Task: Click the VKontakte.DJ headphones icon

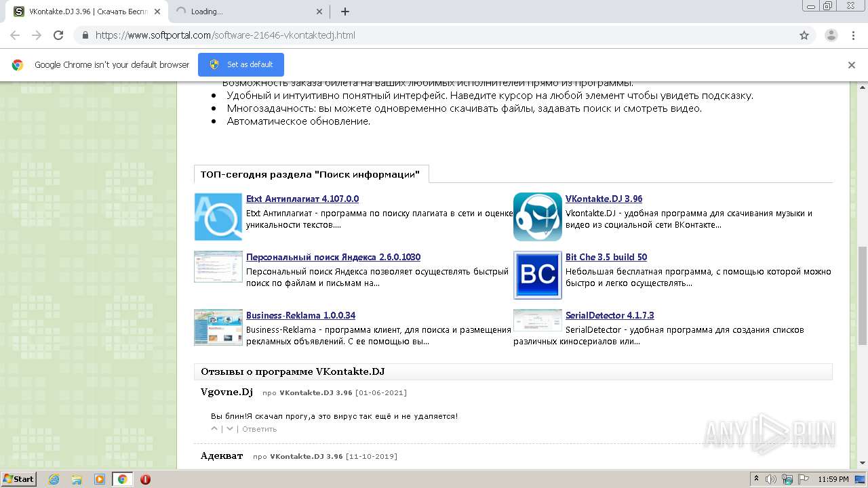Action: pos(538,217)
